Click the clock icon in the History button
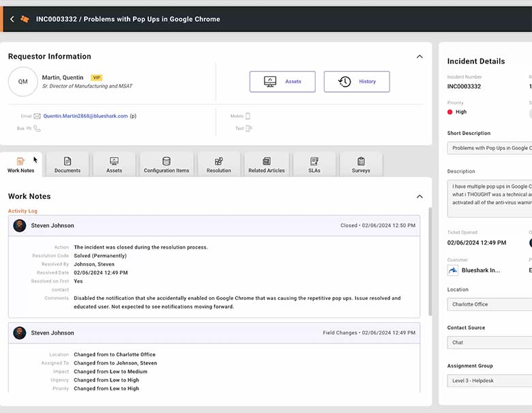This screenshot has height=413, width=532. click(344, 81)
